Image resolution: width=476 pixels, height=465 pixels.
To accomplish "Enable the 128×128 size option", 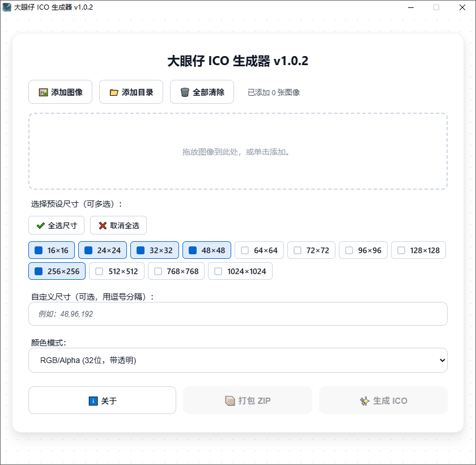I will (x=401, y=250).
